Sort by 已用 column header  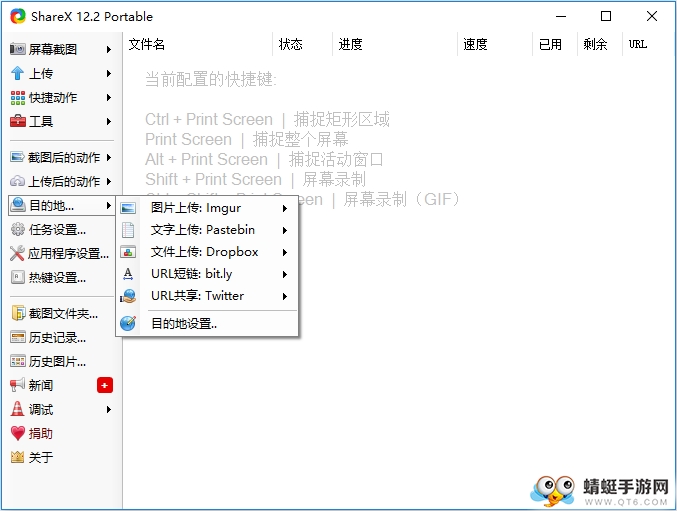pyautogui.click(x=555, y=44)
